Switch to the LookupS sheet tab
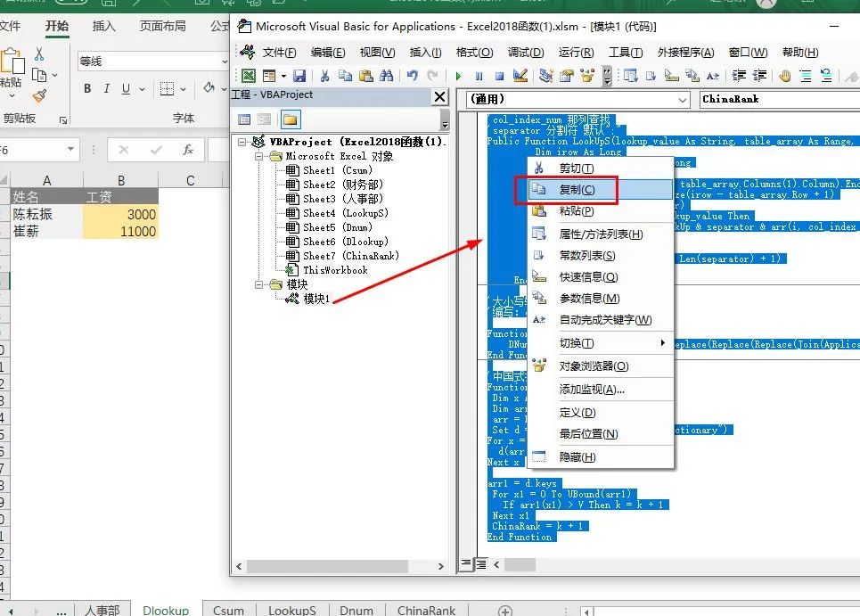 tap(291, 610)
